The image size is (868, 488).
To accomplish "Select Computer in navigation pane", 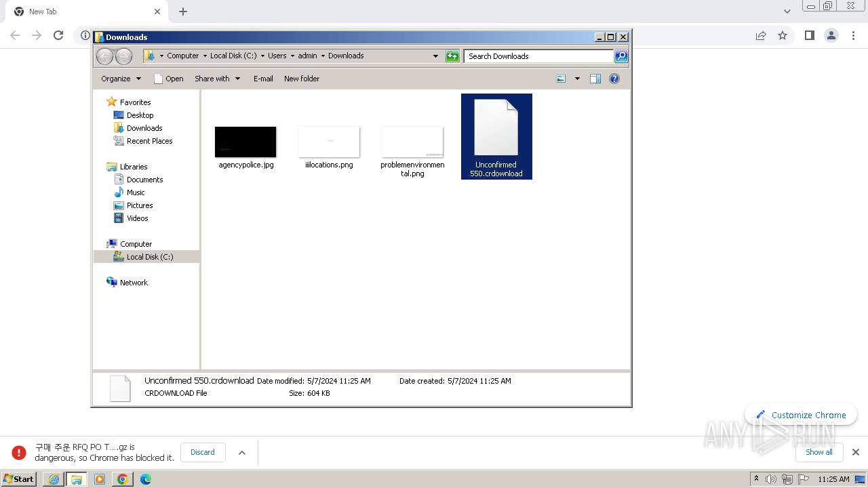I will (x=136, y=244).
